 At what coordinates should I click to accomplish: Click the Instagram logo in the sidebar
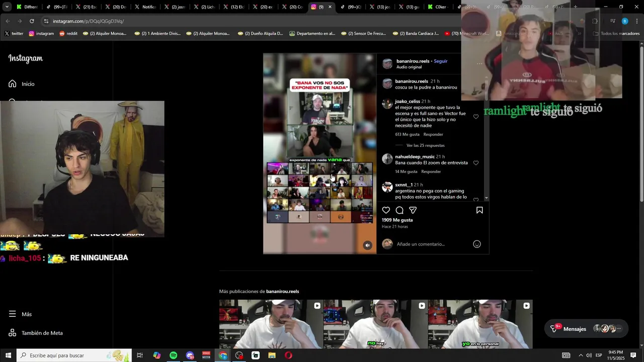[x=26, y=58]
